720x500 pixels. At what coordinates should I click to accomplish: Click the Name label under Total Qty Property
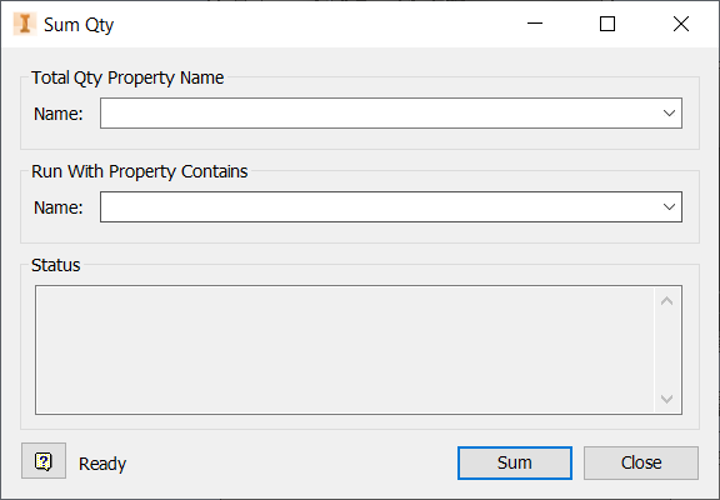click(x=58, y=114)
